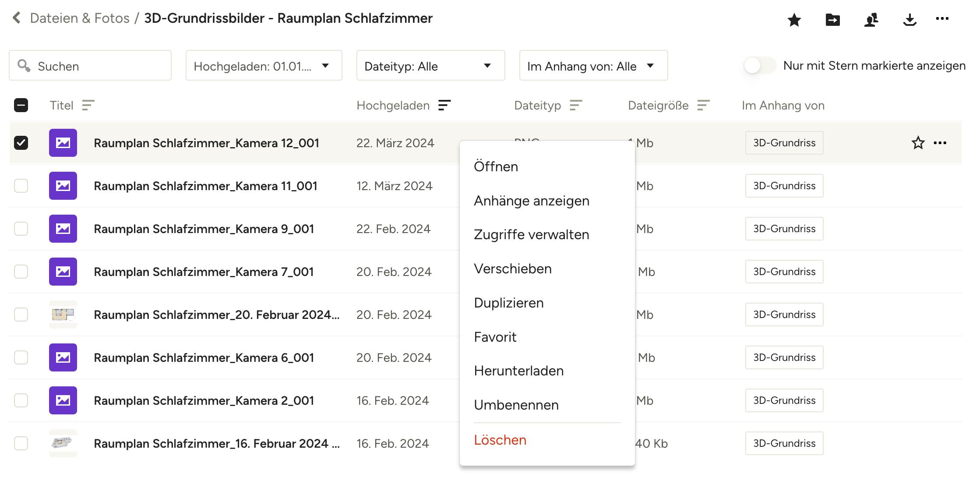Click image icon of Kamera 9_001
This screenshot has width=980, height=495.
pyautogui.click(x=63, y=229)
